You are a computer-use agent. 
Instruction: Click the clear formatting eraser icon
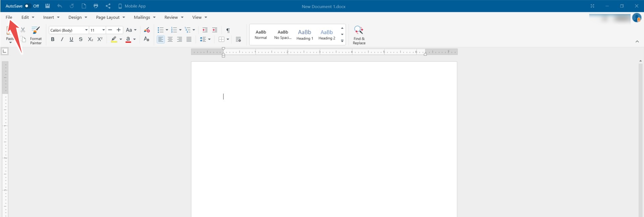point(147,30)
